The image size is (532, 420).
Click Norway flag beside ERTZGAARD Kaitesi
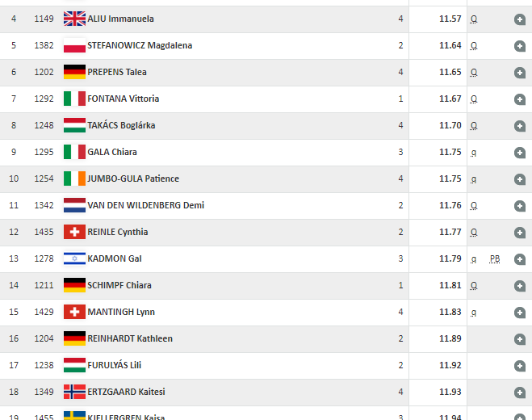pos(74,392)
